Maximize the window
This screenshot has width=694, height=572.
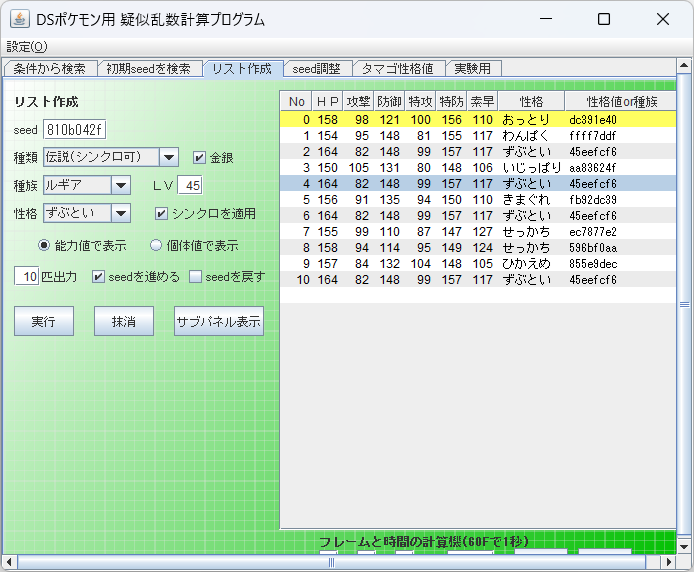(604, 19)
